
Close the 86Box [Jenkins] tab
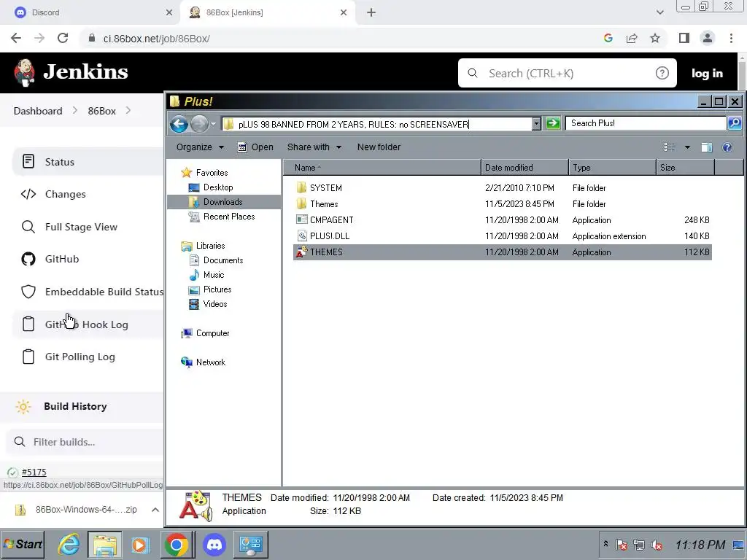point(344,13)
